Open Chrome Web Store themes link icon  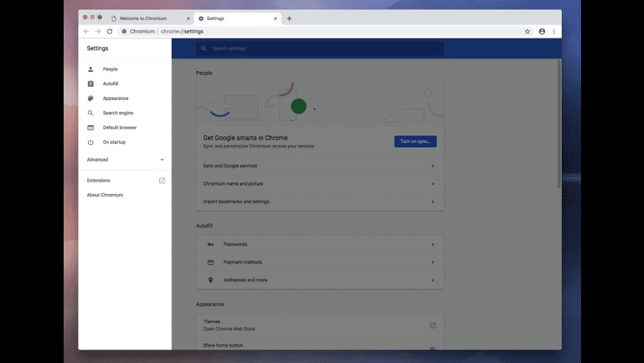(x=433, y=325)
